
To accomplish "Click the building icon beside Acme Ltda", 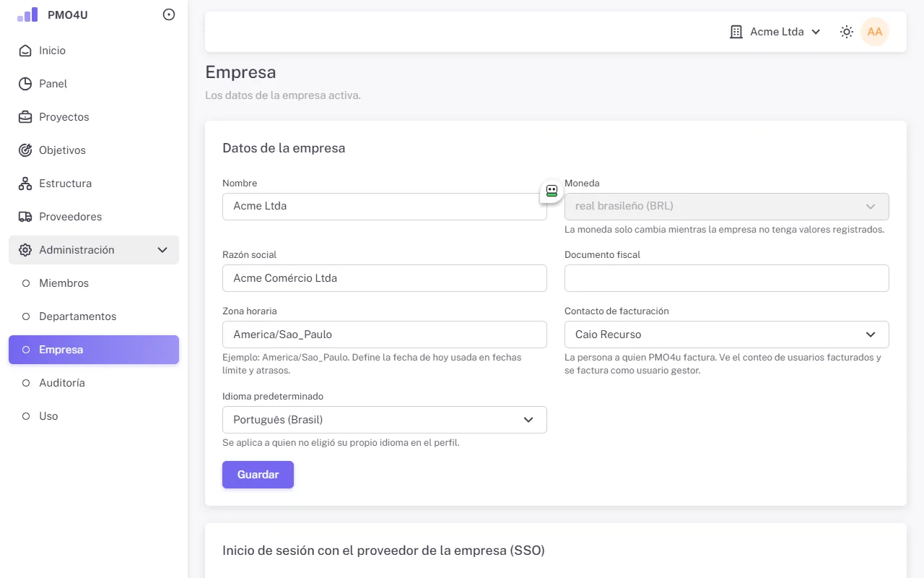I will (736, 32).
